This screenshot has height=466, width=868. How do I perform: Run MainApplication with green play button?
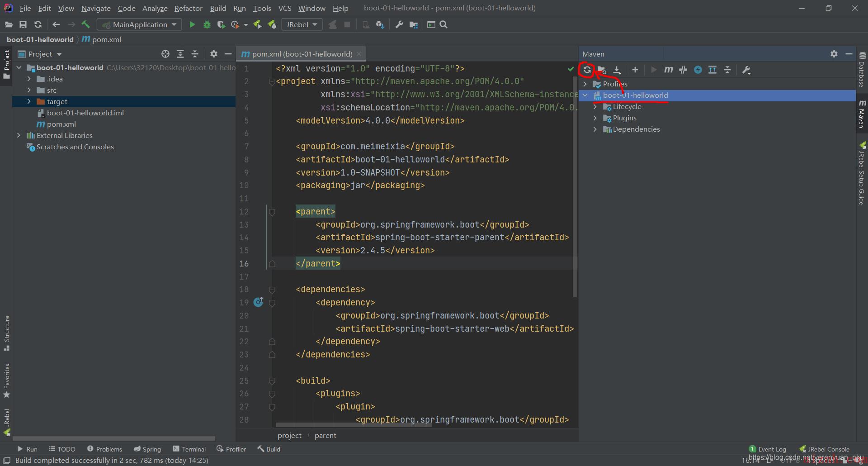(x=192, y=24)
